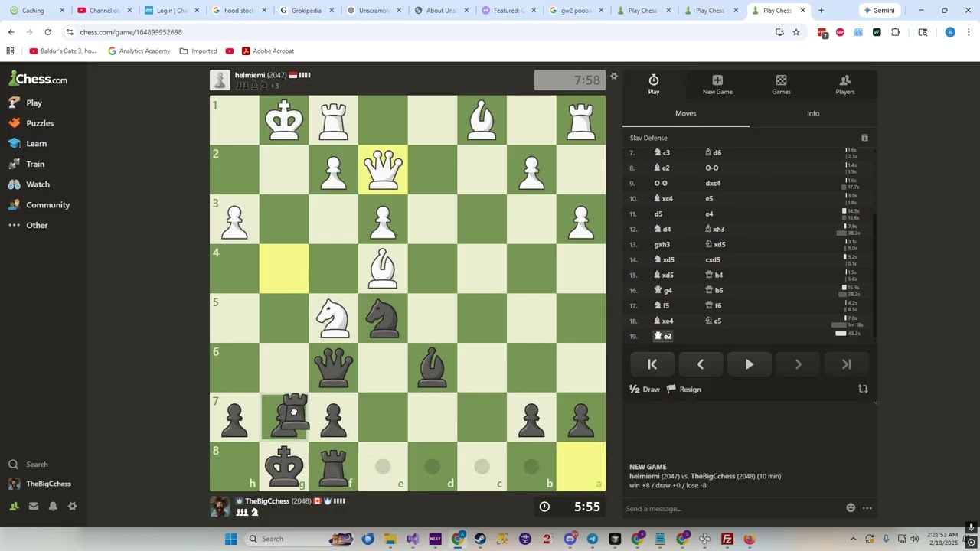Open the Windows Start menu
Viewport: 980px width, 551px height.
(x=230, y=539)
